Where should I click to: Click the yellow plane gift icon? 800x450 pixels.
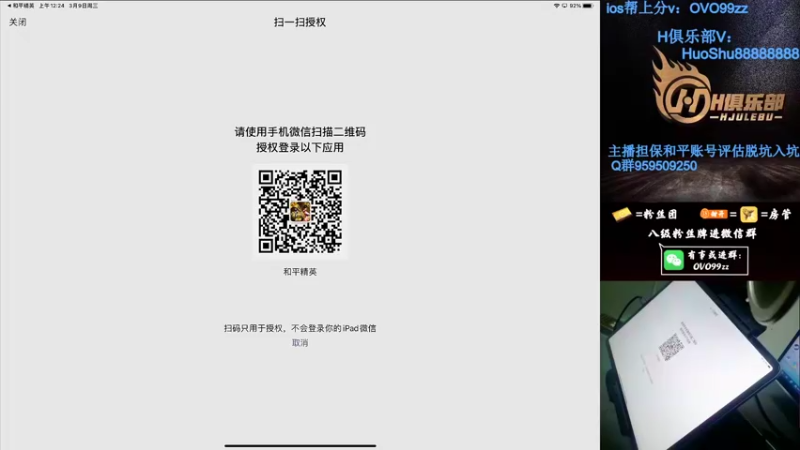pyautogui.click(x=748, y=214)
